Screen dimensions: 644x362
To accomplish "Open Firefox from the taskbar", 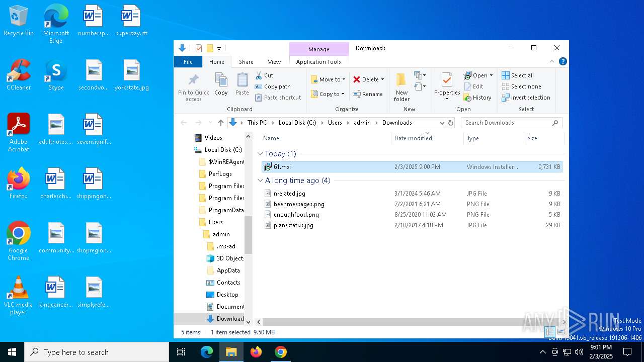I will [x=256, y=352].
